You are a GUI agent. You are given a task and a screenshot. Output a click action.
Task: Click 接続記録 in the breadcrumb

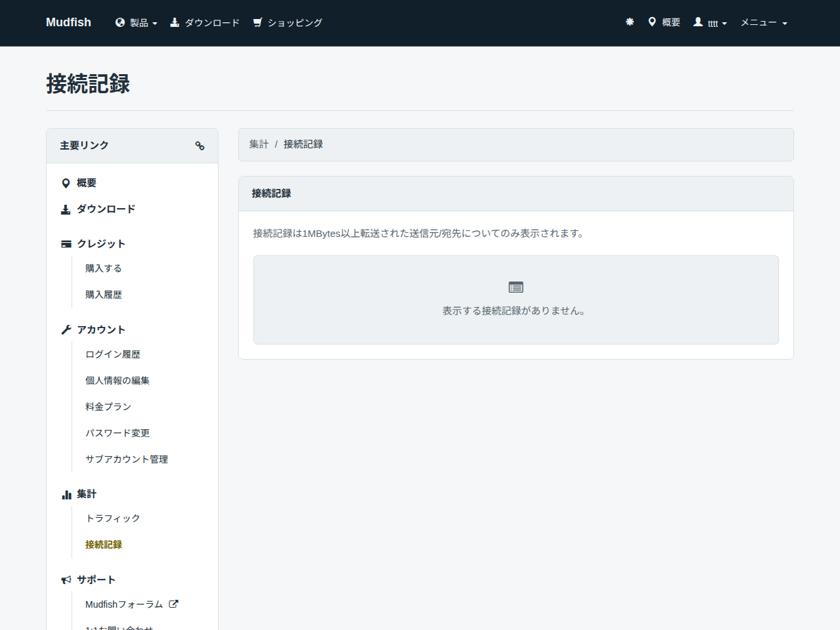pos(303,144)
